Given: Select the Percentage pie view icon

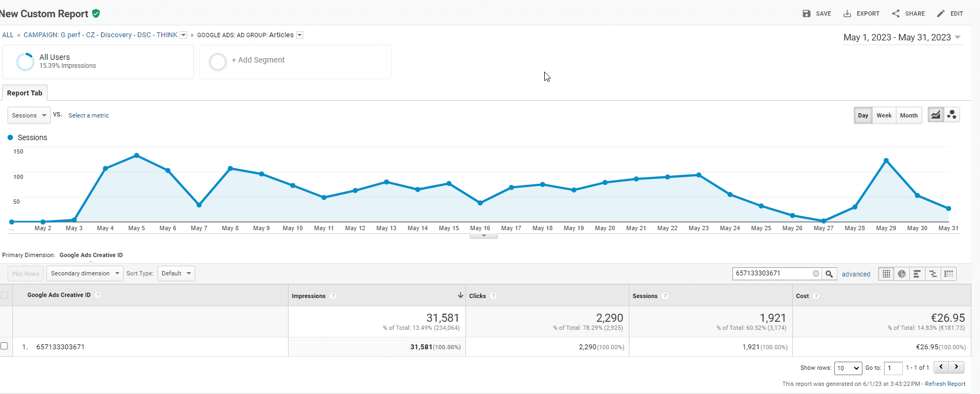Looking at the screenshot, I should point(902,274).
